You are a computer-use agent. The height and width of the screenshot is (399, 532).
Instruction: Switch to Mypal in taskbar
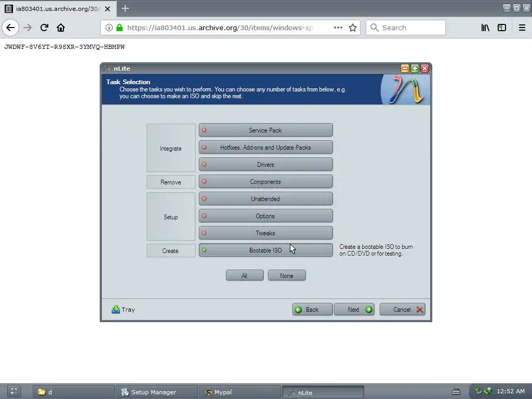click(x=240, y=392)
